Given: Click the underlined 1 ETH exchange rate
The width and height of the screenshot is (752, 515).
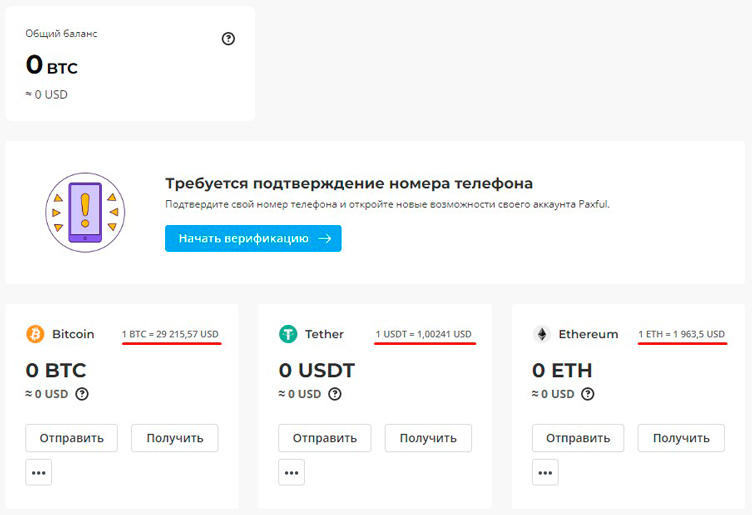Looking at the screenshot, I should click(681, 334).
